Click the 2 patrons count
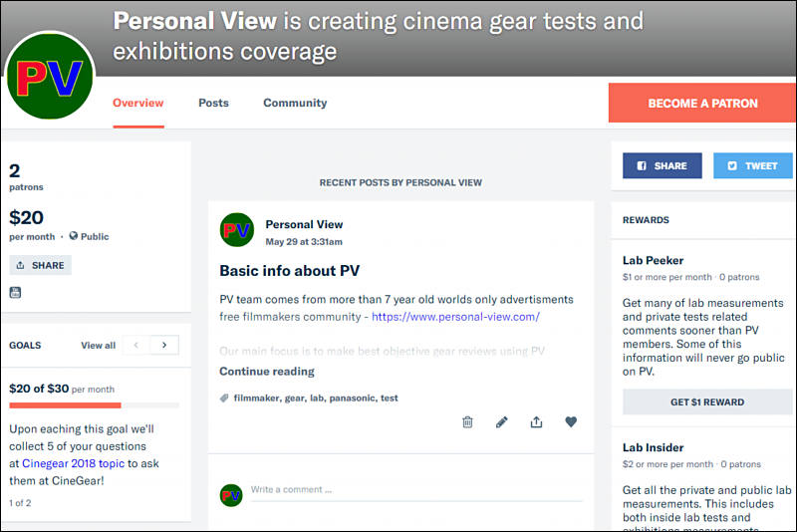This screenshot has width=797, height=532. click(x=26, y=176)
